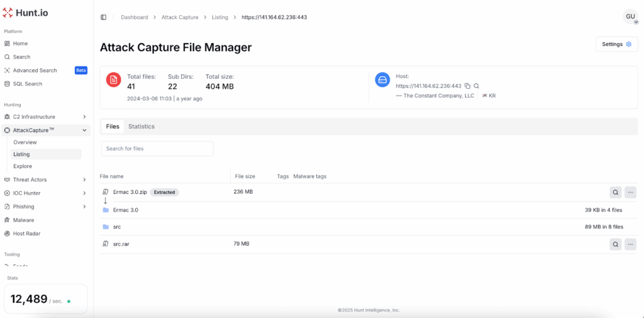Click '39 KB in 4 files' text

click(603, 210)
